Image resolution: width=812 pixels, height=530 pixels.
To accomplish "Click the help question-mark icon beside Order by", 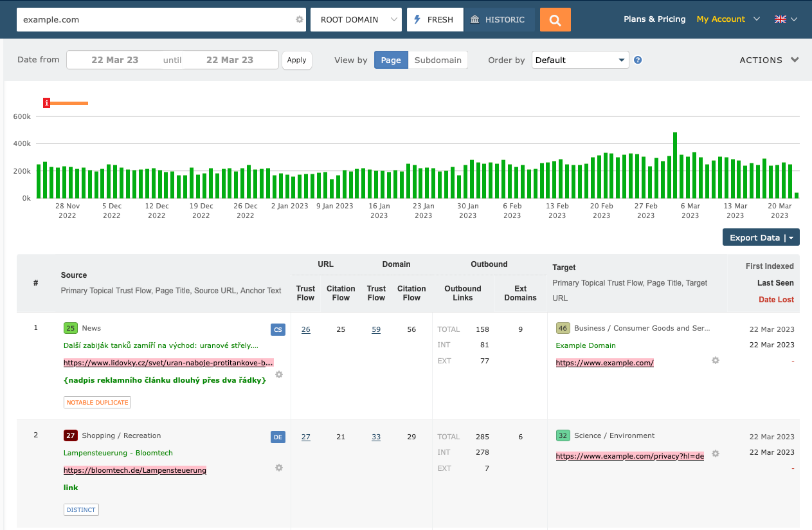I will click(637, 60).
